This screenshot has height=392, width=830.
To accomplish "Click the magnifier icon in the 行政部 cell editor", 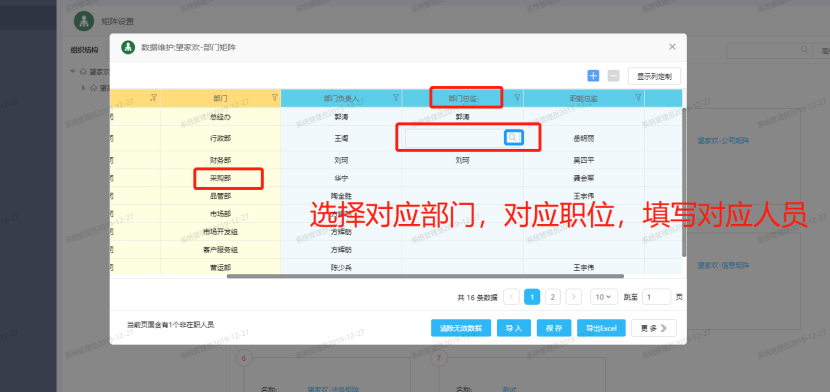I will (x=513, y=138).
